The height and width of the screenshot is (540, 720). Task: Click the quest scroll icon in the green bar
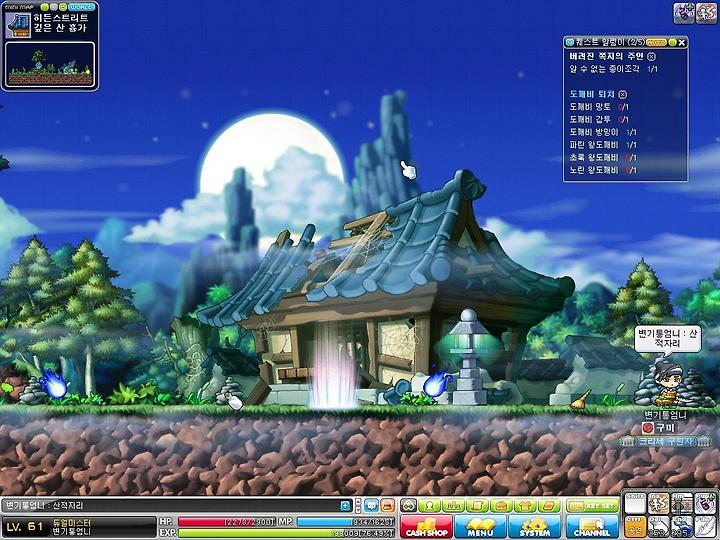[477, 506]
